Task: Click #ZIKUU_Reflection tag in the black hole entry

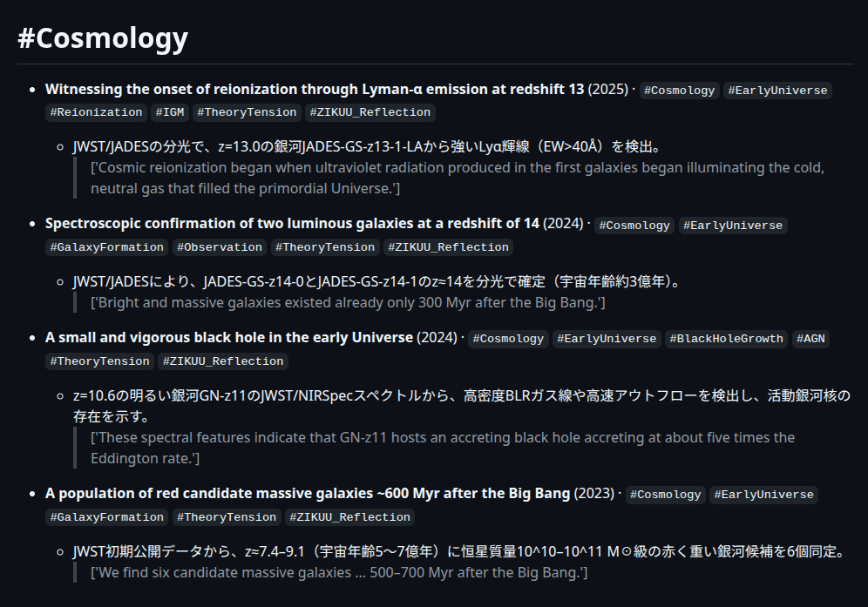Action: (222, 361)
